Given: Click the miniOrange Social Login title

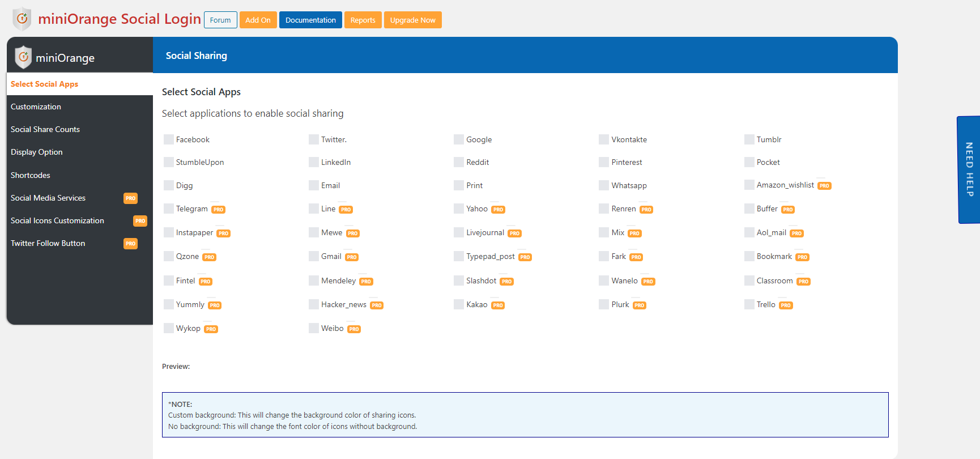Looking at the screenshot, I should (x=120, y=19).
